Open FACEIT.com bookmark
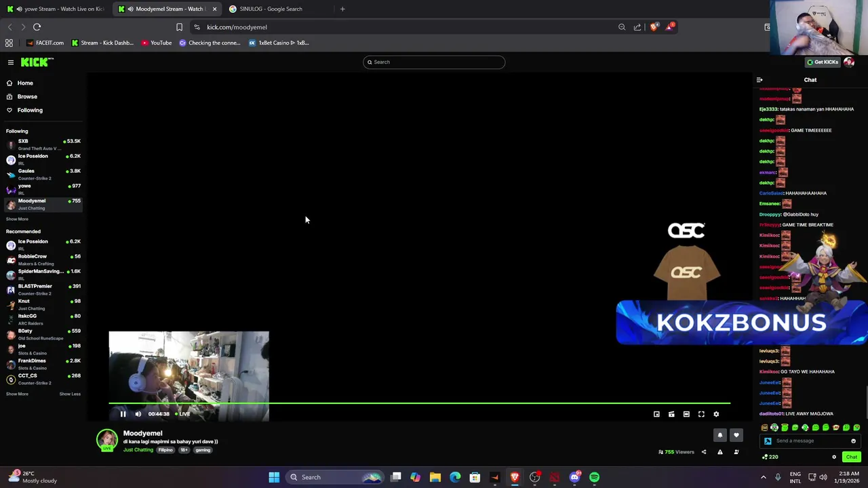 coord(45,43)
